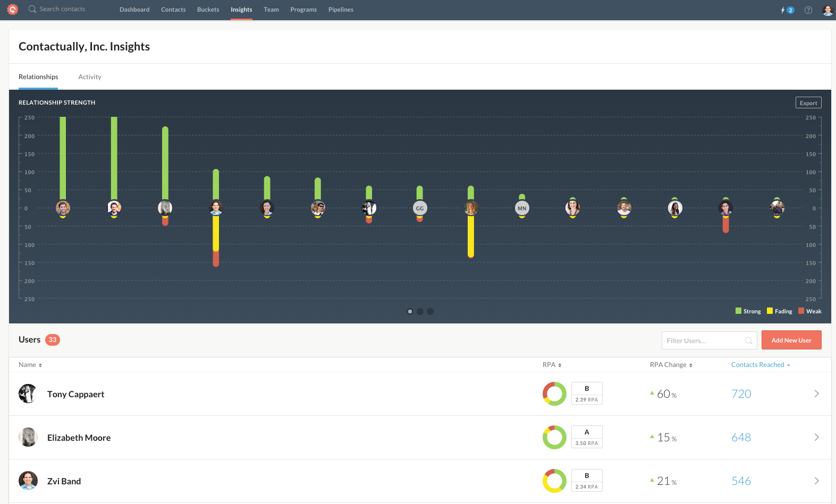Click the red Weak legend swatch
This screenshot has width=836, height=504.
pyautogui.click(x=801, y=311)
